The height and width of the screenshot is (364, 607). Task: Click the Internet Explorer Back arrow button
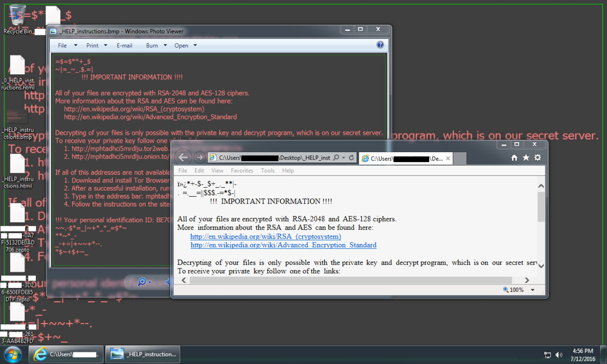(x=183, y=158)
